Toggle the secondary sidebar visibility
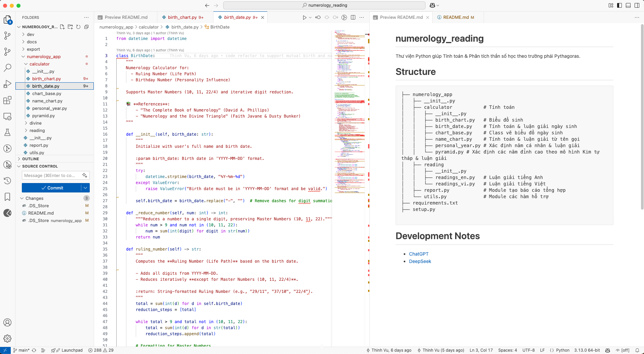Image resolution: width=644 pixels, height=354 pixels. coord(637,5)
